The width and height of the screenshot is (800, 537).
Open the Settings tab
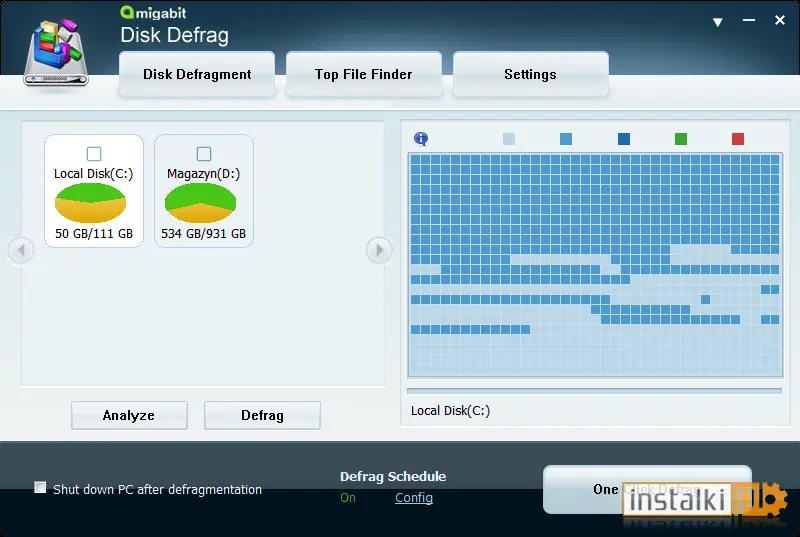tap(531, 74)
